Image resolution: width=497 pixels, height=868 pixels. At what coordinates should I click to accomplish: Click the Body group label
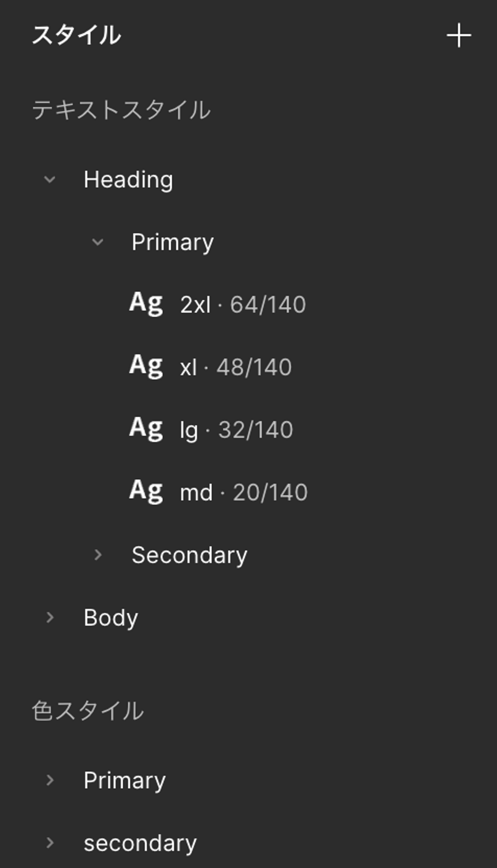111,618
